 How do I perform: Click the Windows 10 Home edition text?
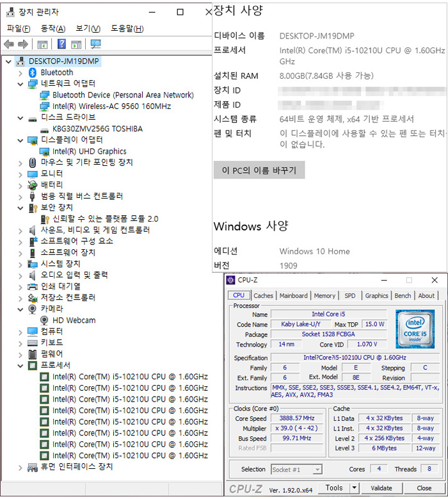click(x=314, y=251)
